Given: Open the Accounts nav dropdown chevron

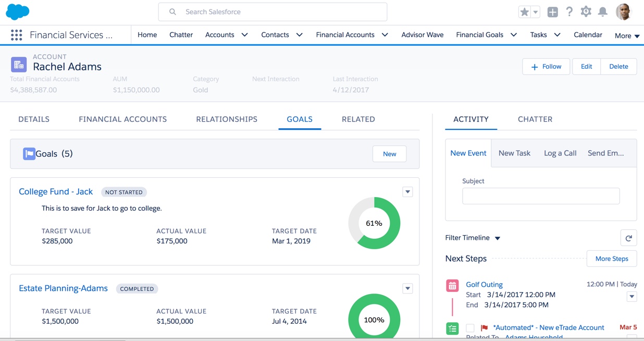Looking at the screenshot, I should click(x=244, y=35).
